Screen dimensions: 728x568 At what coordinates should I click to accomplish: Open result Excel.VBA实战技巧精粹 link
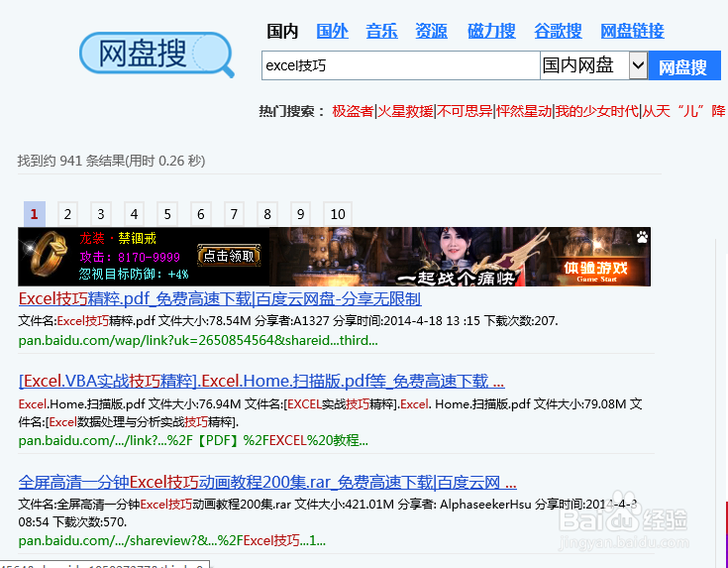pos(261,382)
